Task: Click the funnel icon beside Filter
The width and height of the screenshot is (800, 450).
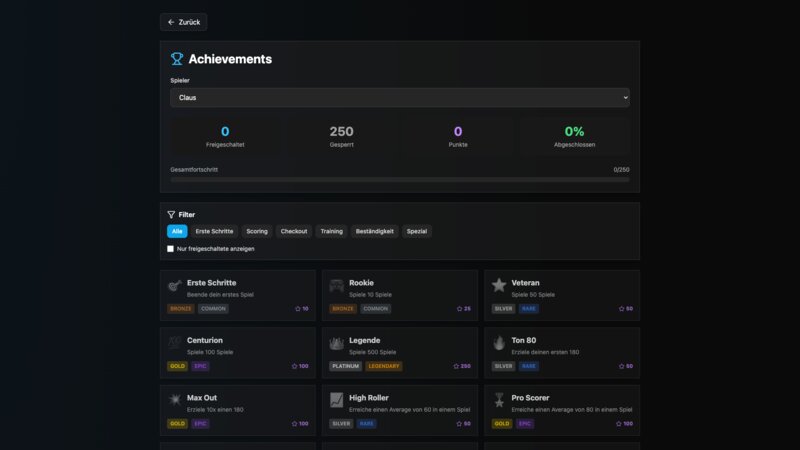Action: click(171, 215)
